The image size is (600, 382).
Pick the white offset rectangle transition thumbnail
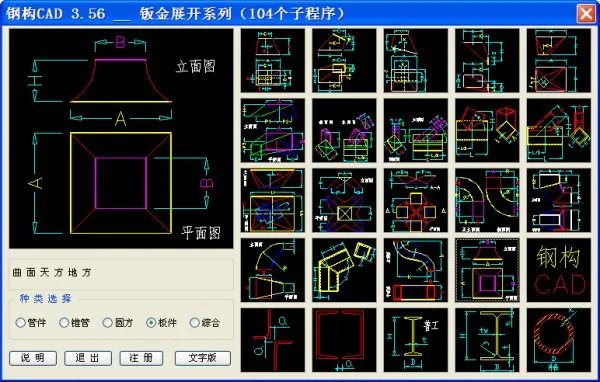click(559, 201)
